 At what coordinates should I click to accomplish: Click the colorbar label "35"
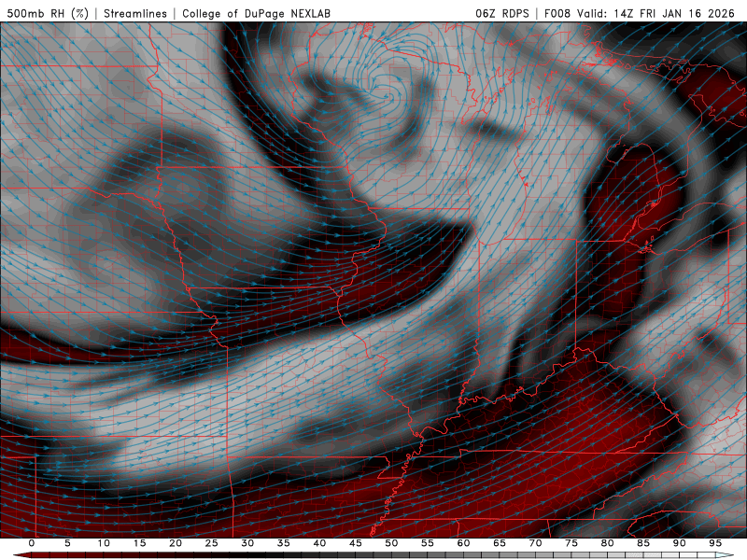pyautogui.click(x=284, y=543)
